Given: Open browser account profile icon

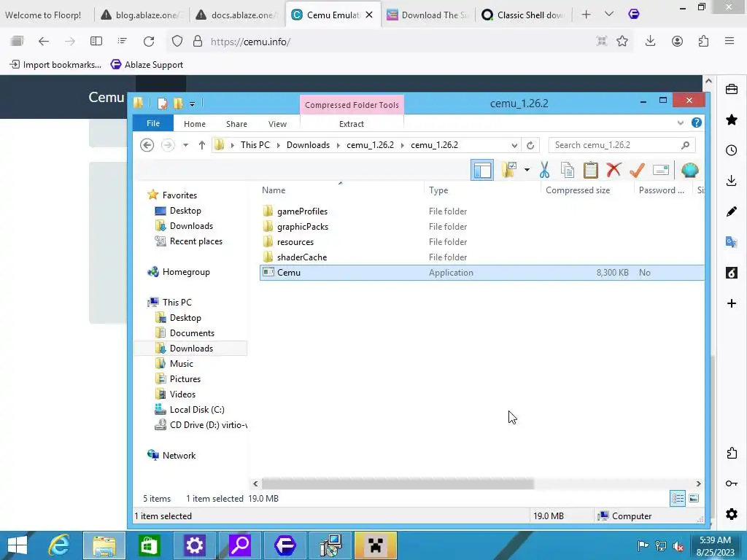Looking at the screenshot, I should pos(677,42).
